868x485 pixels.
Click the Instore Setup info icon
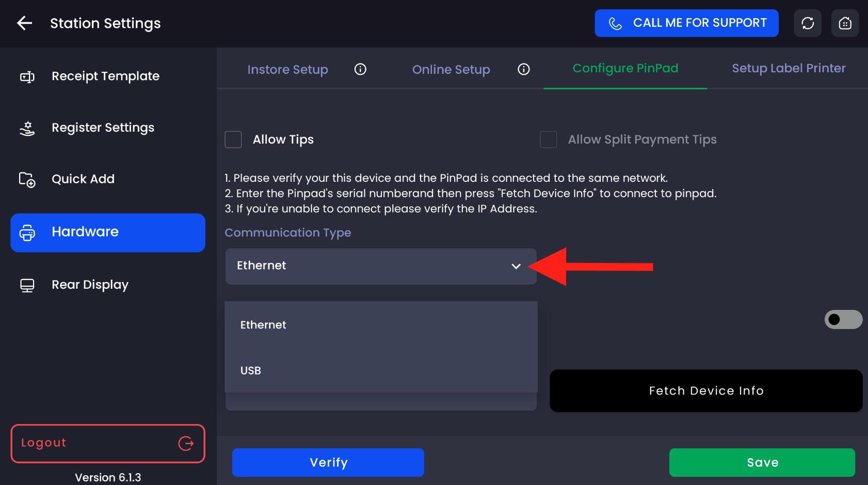360,69
